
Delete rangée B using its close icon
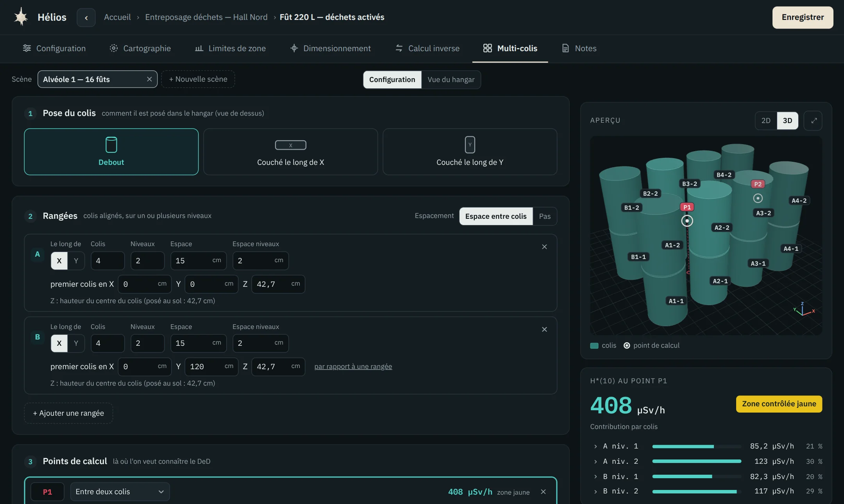point(544,329)
